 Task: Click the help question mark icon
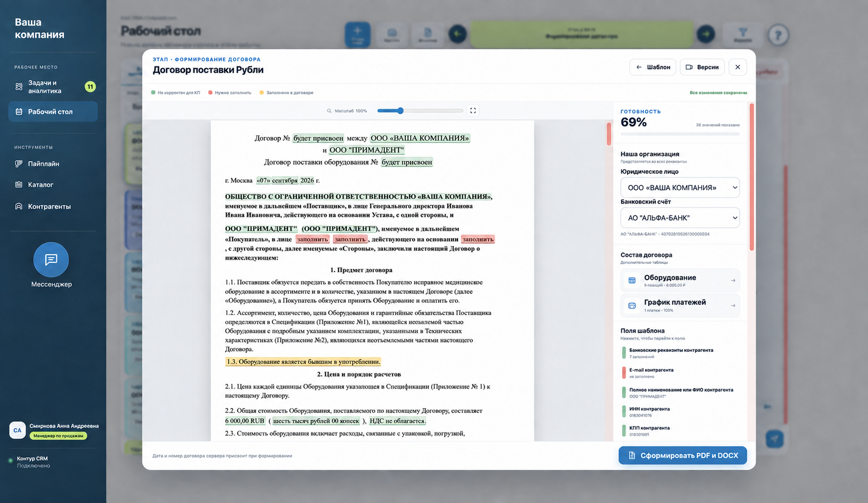click(x=778, y=35)
